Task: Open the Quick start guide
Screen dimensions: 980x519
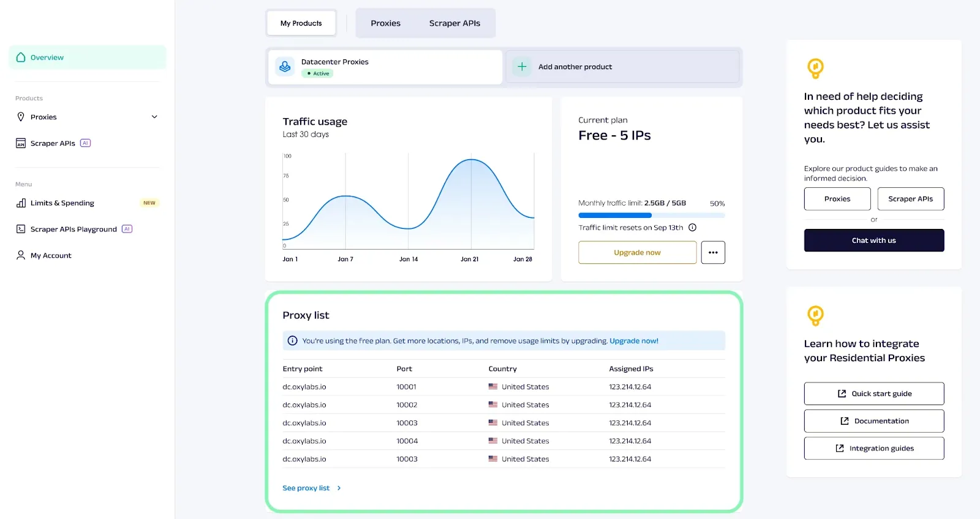Action: [x=873, y=394]
